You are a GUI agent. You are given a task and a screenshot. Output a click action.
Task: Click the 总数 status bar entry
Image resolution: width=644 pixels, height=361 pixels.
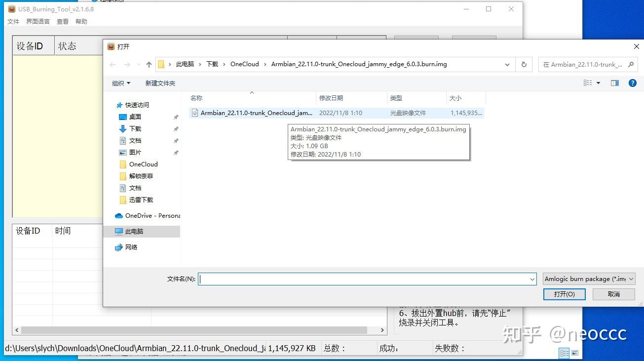click(335, 348)
